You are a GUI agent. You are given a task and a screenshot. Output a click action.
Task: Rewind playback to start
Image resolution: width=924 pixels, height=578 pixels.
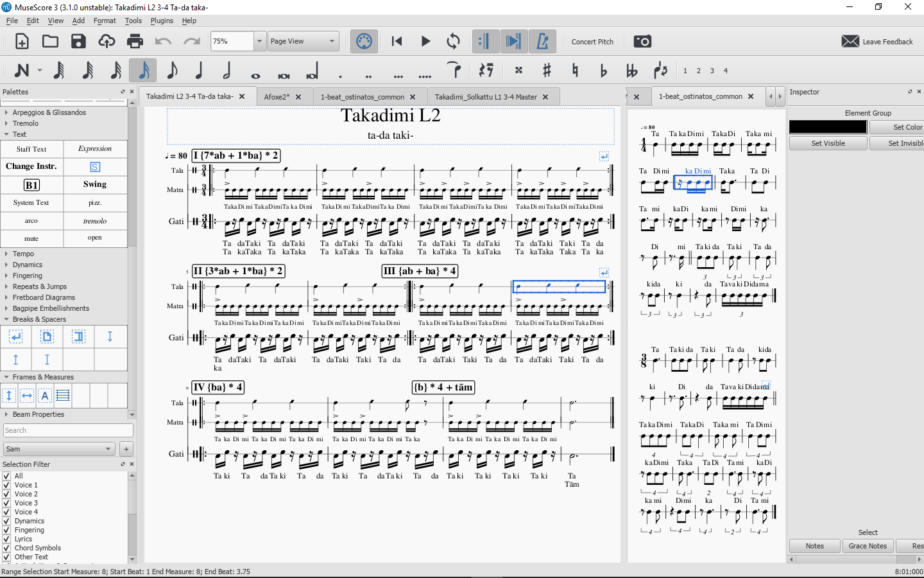click(397, 42)
